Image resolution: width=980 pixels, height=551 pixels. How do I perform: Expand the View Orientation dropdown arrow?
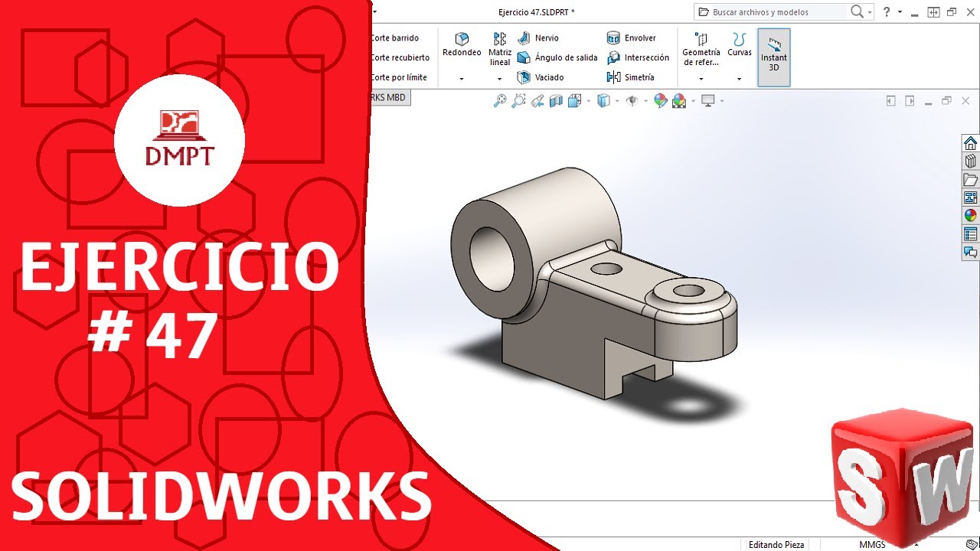pos(588,101)
